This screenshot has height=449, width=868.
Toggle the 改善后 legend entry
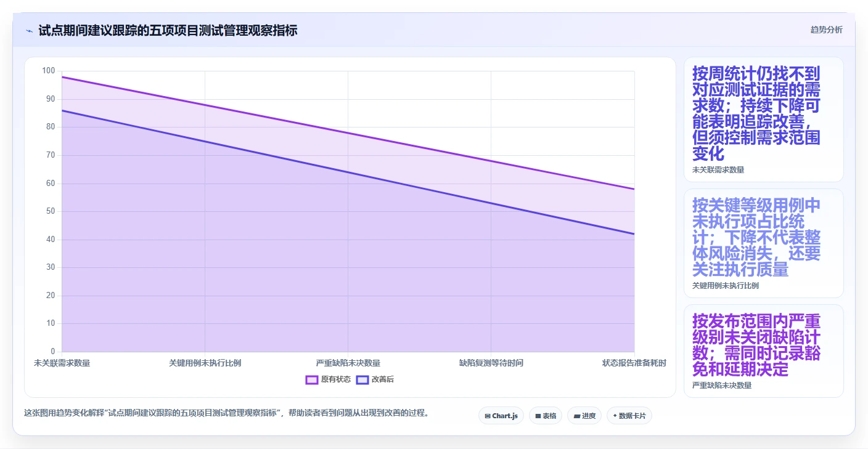pyautogui.click(x=375, y=379)
